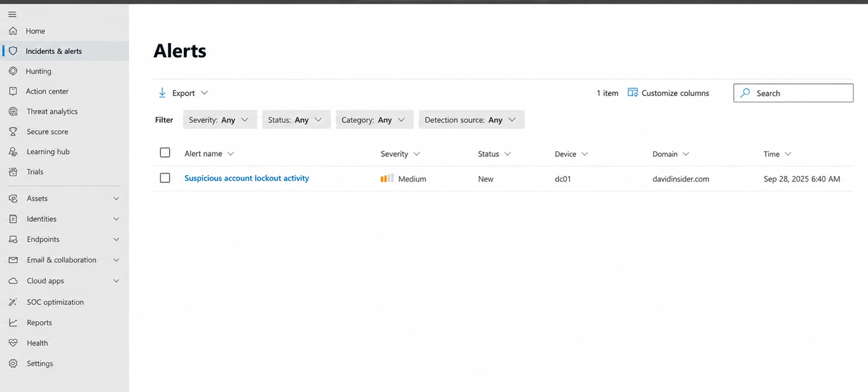This screenshot has width=868, height=392.
Task: Click into the Search input field
Action: [793, 93]
